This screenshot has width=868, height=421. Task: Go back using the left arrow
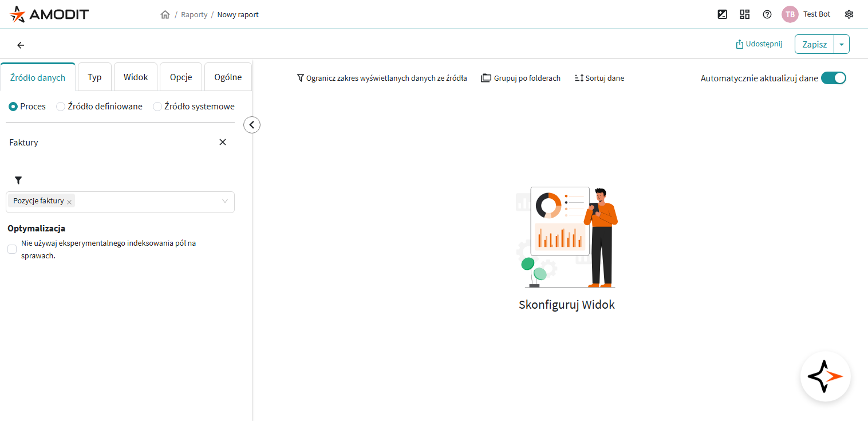point(21,45)
